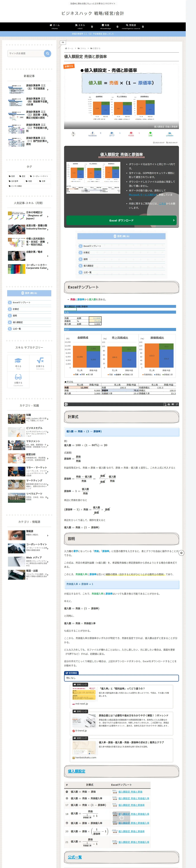The width and height of the screenshot is (196, 868).
Task: Open the スキル Skill menu item
Action: (80, 27)
